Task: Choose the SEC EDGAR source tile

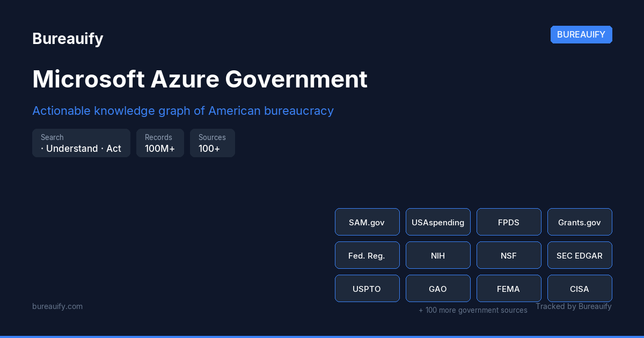Action: (x=580, y=255)
